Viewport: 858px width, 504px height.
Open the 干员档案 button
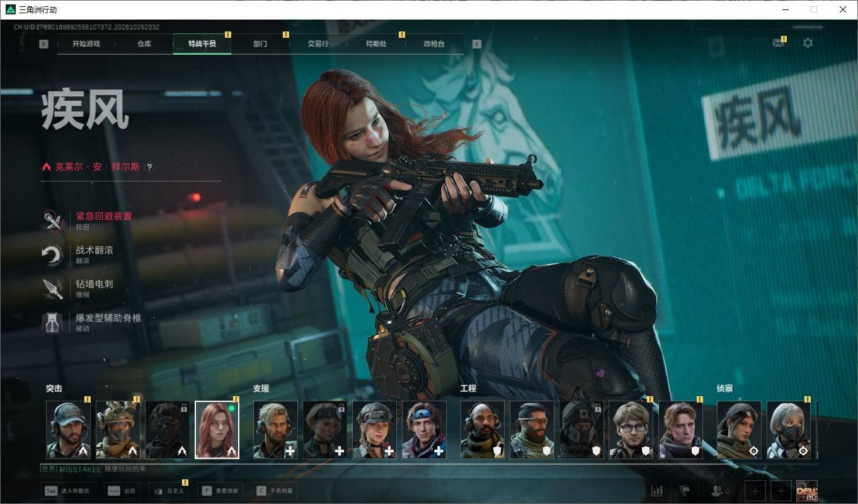pos(275,491)
